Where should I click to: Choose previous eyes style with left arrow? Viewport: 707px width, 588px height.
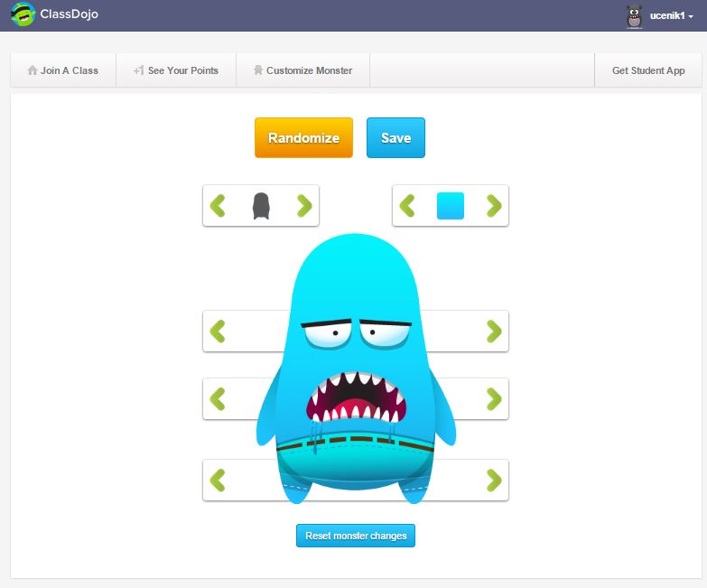coord(218,331)
